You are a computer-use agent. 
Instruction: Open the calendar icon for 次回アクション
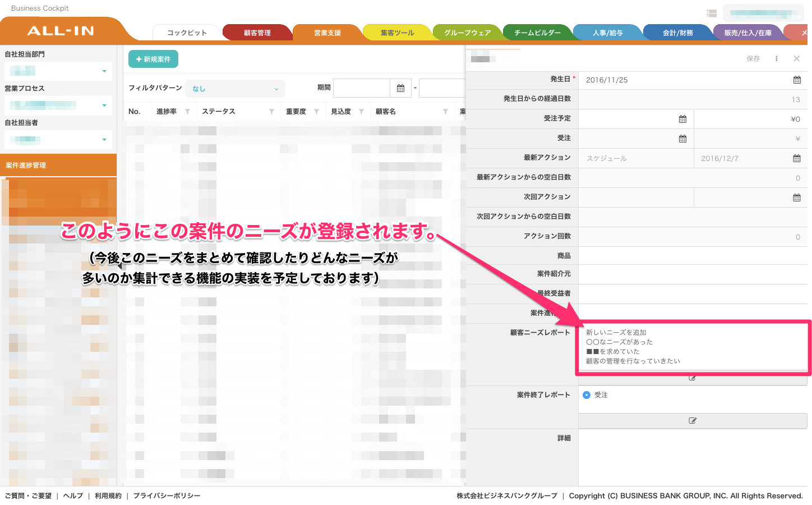pos(797,198)
